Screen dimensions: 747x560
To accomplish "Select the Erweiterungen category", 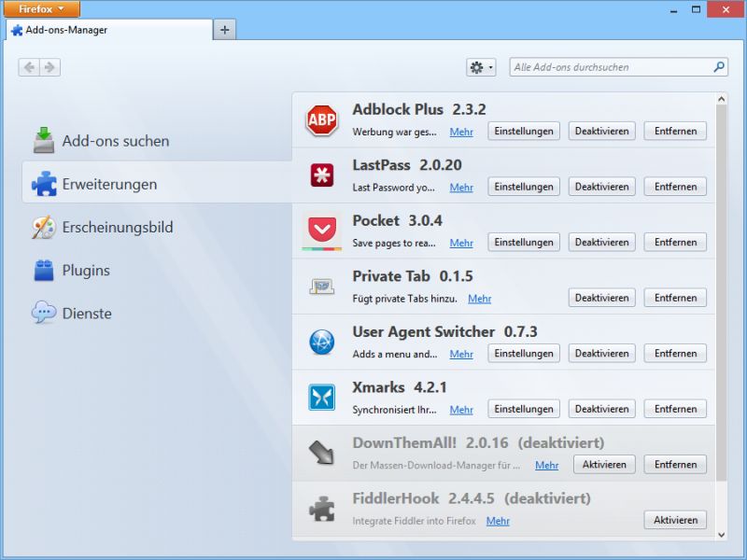I will (x=157, y=184).
